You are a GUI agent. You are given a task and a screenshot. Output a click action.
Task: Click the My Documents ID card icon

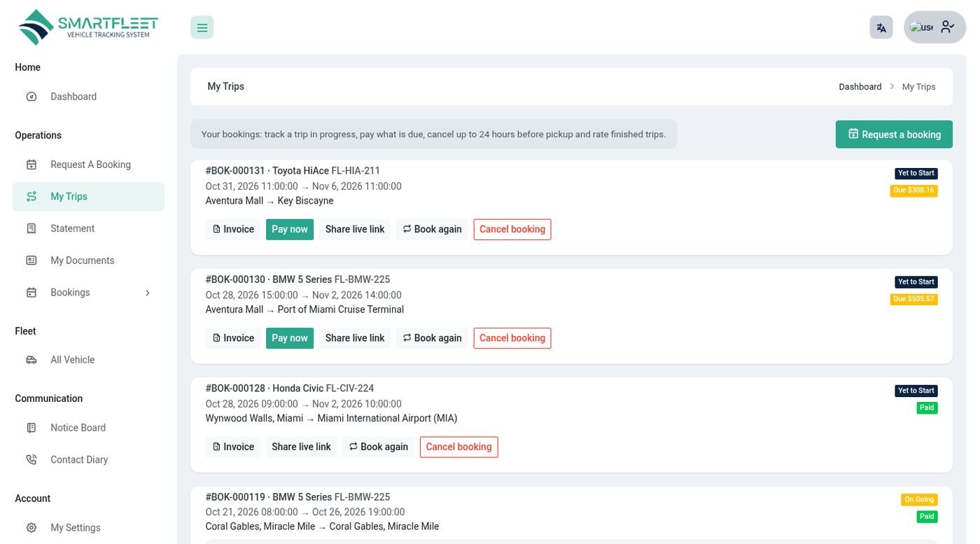[x=31, y=260]
